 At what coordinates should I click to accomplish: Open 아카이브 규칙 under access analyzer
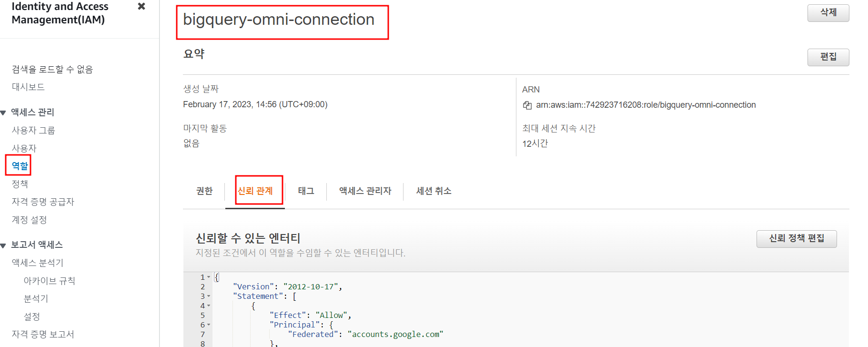[x=49, y=281]
